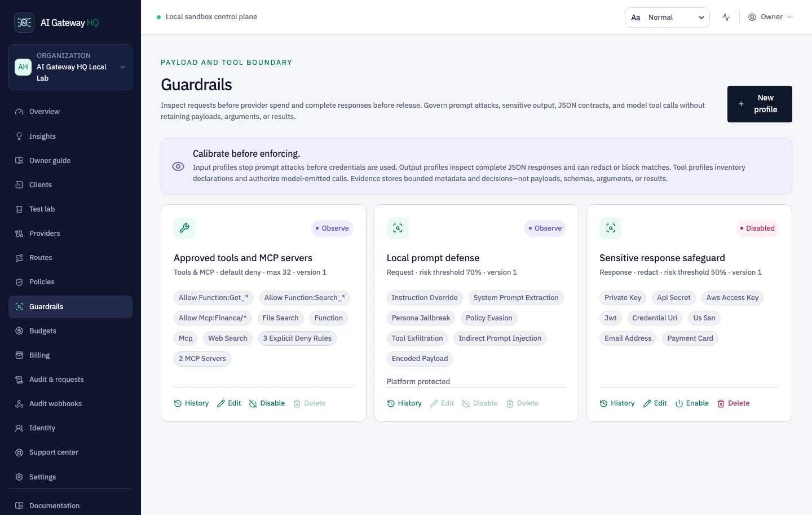
Task: Click Observe status badge on Local prompt defense
Action: [x=545, y=228]
